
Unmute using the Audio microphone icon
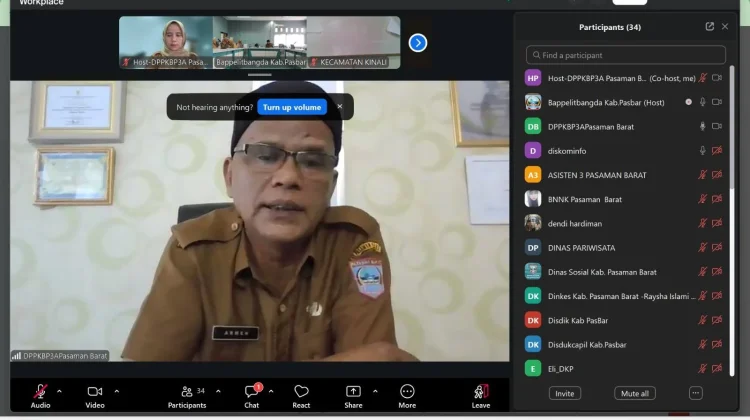pos(40,392)
